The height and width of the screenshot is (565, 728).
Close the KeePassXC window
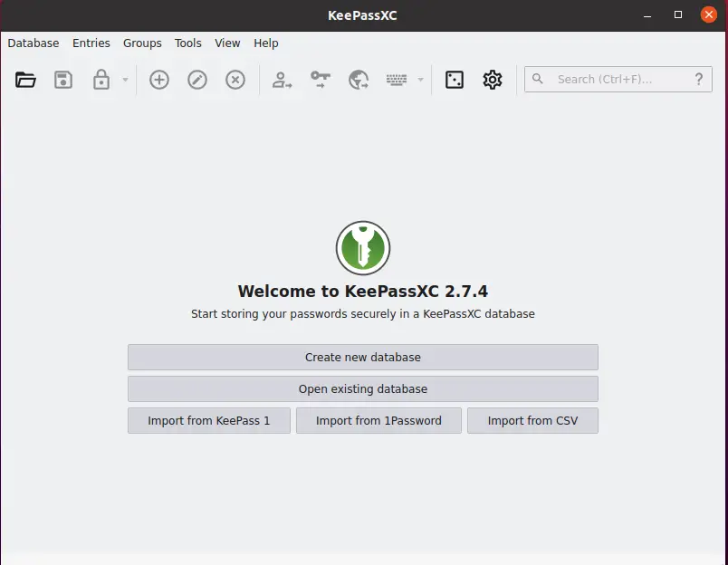pos(709,14)
